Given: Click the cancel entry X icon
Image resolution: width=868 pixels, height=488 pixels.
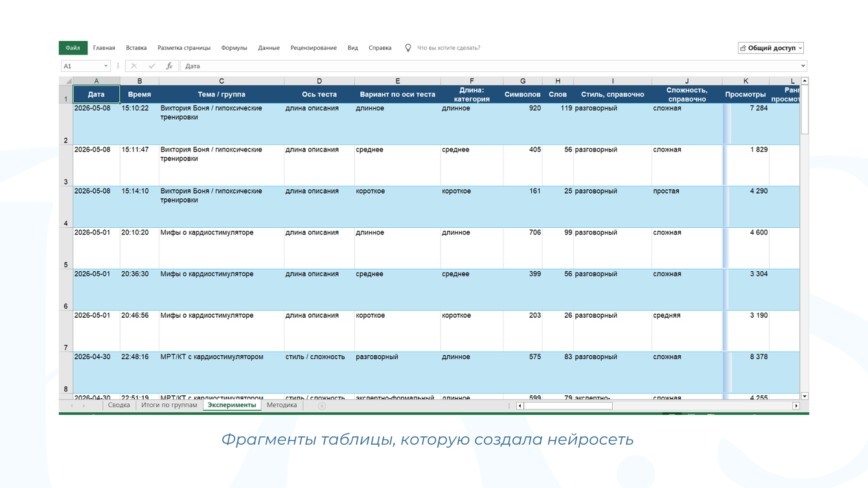Looking at the screenshot, I should pyautogui.click(x=134, y=66).
